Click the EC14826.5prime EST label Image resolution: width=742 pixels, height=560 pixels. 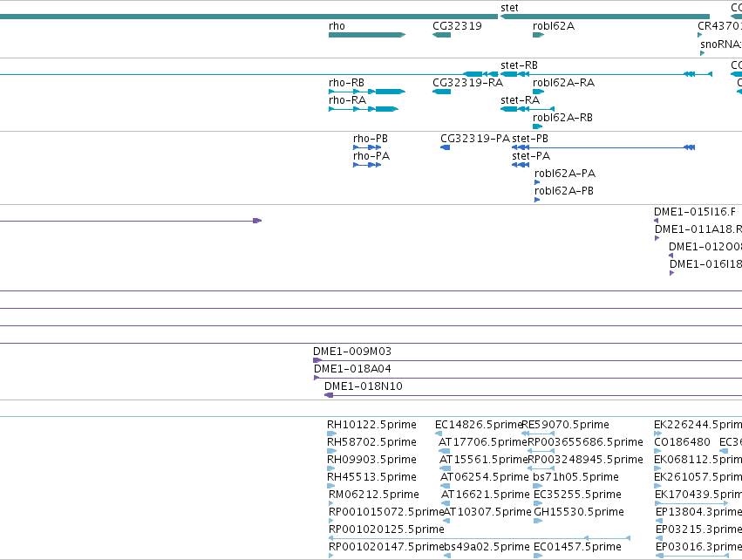(x=479, y=425)
